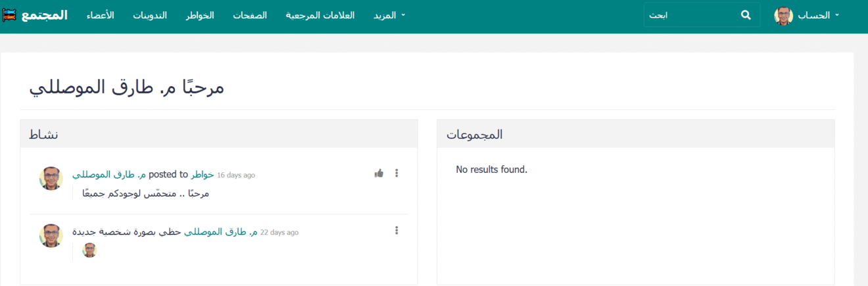Click the المجموعات panel heading
868x286 pixels.
click(475, 134)
